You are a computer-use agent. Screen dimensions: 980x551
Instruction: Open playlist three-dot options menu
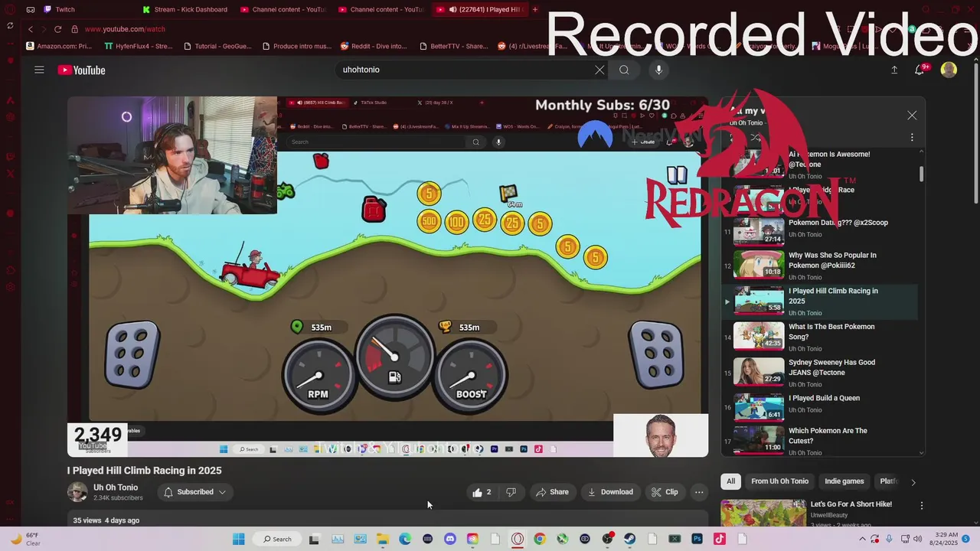(911, 138)
